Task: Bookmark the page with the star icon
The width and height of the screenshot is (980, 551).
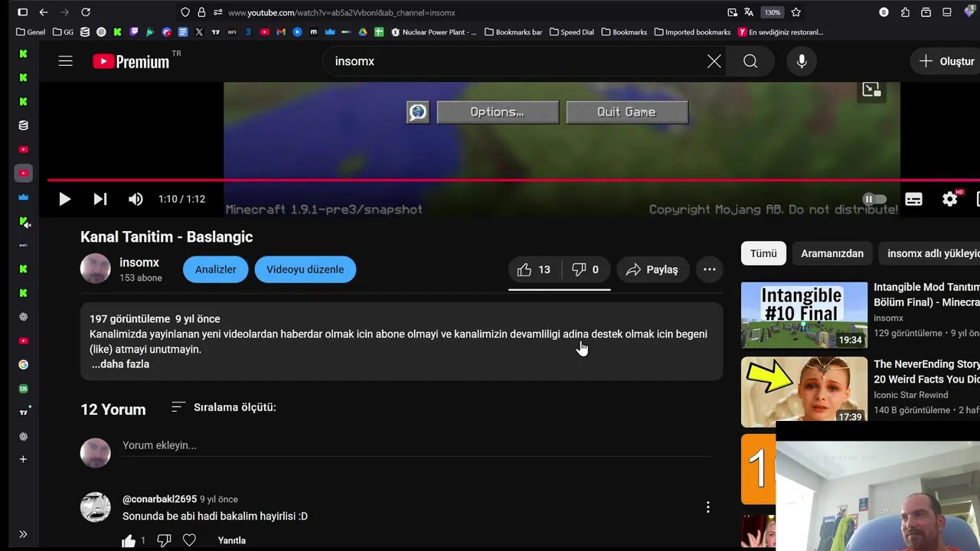Action: pyautogui.click(x=795, y=12)
